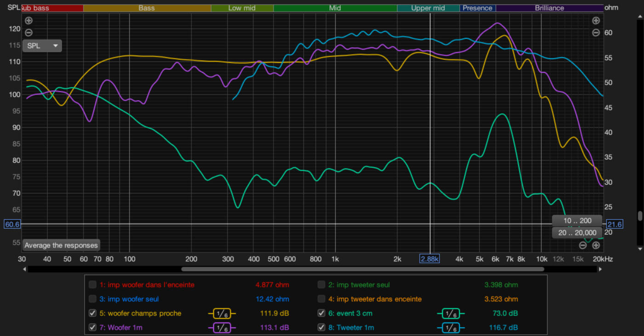Click the blue 1/6 smoothing icon for Tweeter 1m
The height and width of the screenshot is (336, 644).
pos(450,328)
